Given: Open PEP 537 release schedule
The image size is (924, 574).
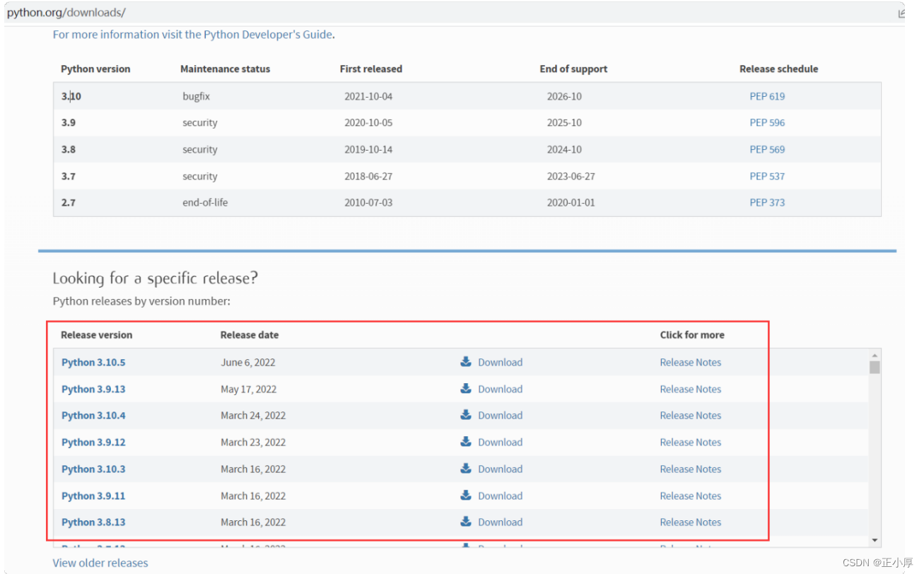Looking at the screenshot, I should 767,176.
